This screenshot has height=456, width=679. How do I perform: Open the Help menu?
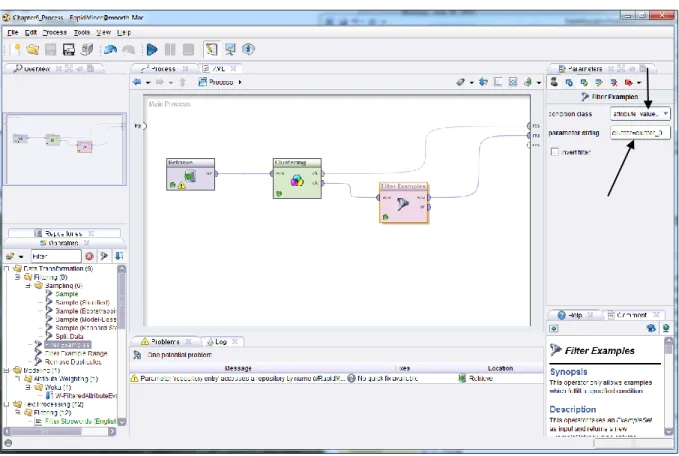pos(124,32)
